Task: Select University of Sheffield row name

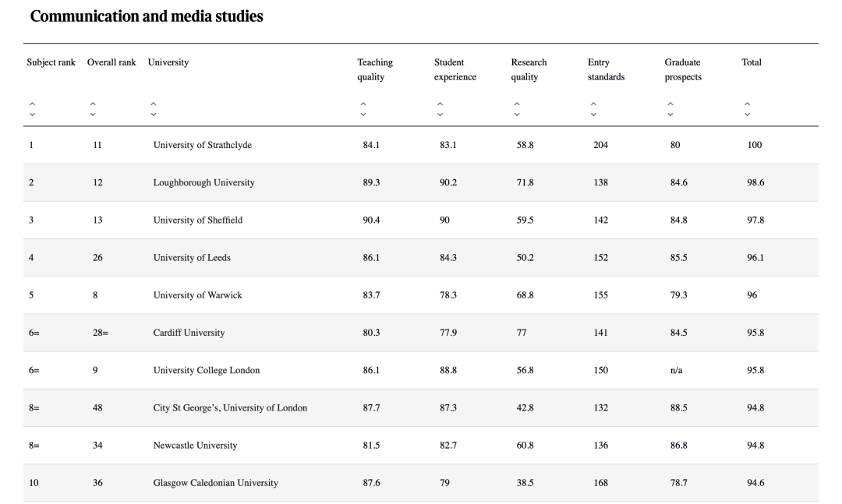Action: pyautogui.click(x=197, y=220)
